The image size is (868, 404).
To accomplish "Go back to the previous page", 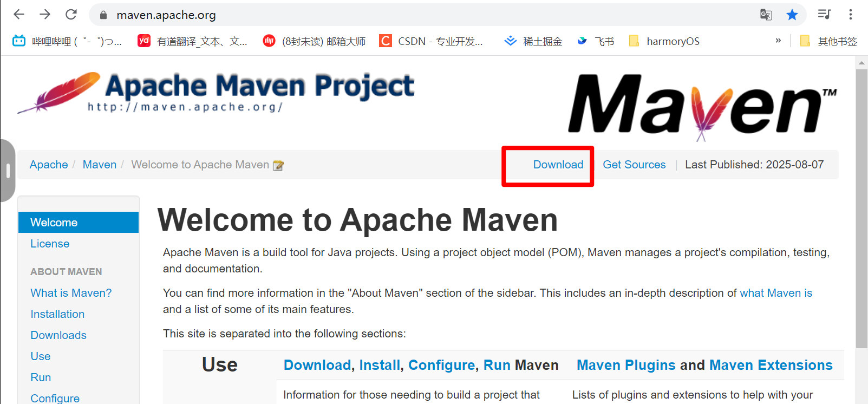I will click(x=19, y=15).
